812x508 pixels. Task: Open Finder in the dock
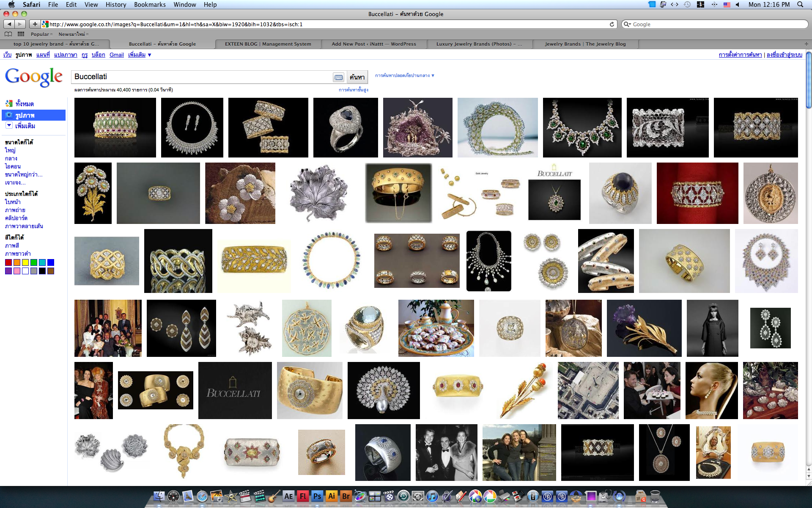[159, 496]
